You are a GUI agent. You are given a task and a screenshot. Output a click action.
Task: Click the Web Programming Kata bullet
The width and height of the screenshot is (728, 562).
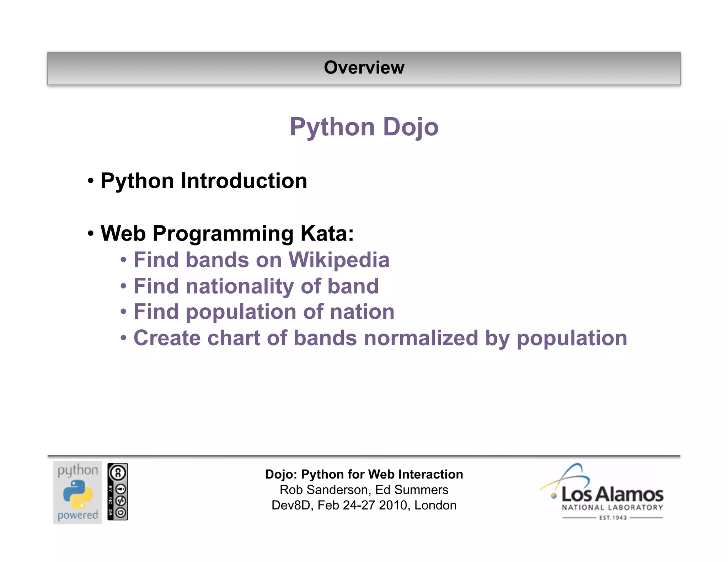220,234
